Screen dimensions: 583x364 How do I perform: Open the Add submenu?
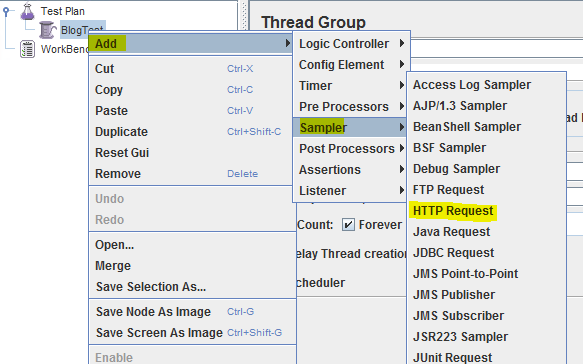190,44
